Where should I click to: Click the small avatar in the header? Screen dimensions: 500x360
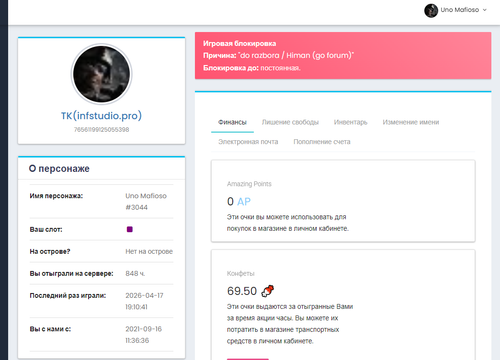[431, 11]
